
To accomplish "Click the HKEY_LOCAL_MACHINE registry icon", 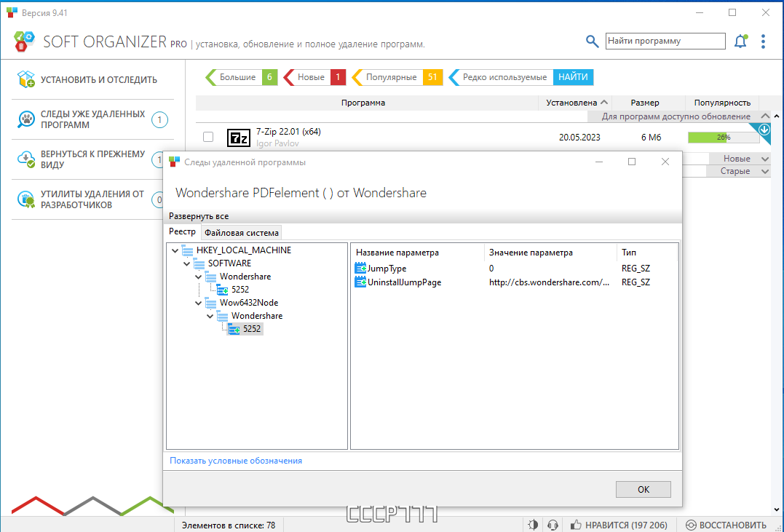I will 188,250.
